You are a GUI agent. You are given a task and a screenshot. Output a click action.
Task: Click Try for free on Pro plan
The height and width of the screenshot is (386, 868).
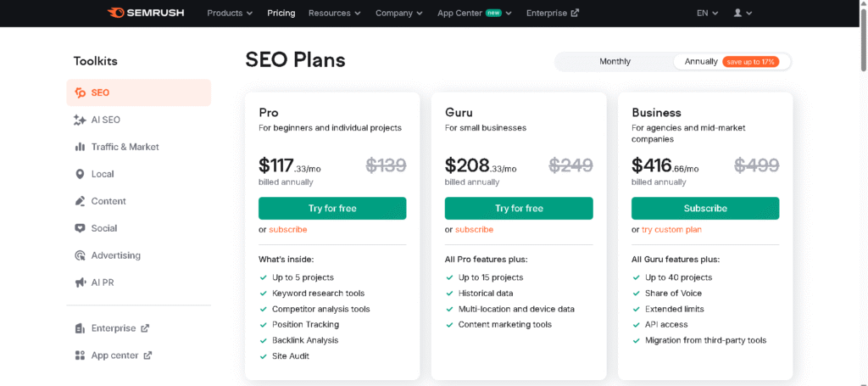[332, 208]
